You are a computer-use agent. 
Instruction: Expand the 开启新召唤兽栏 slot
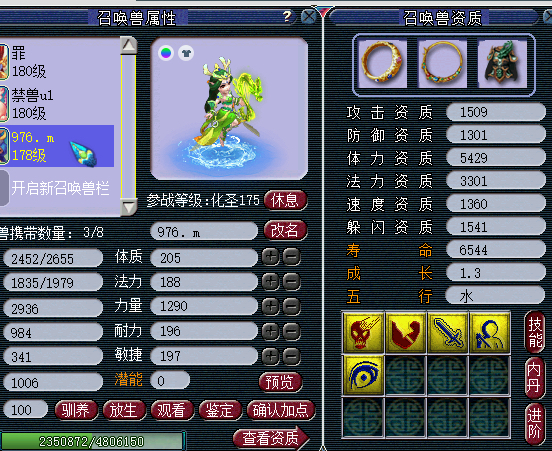click(60, 188)
